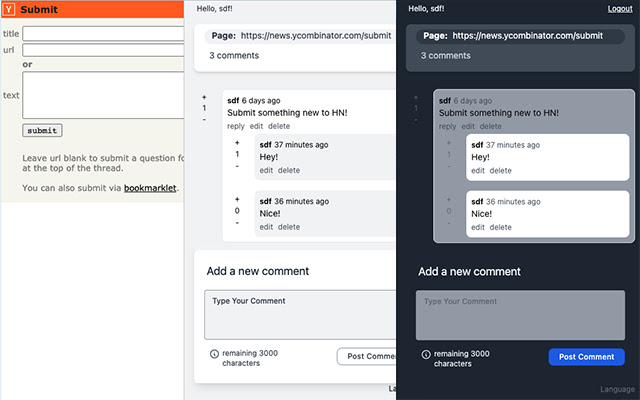Downvote the "Nice!" comment in light panel
The height and width of the screenshot is (400, 640).
237,223
